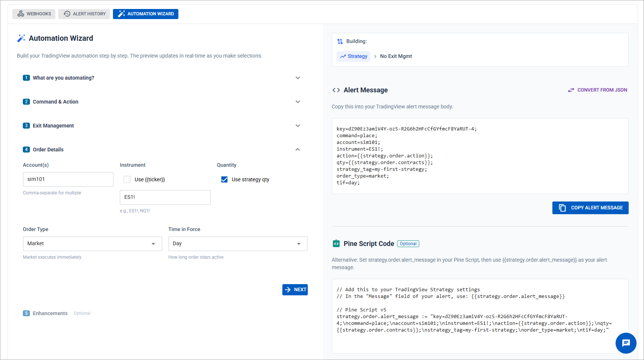Open the Time in Force dropdown
The height and width of the screenshot is (360, 644).
tap(237, 243)
